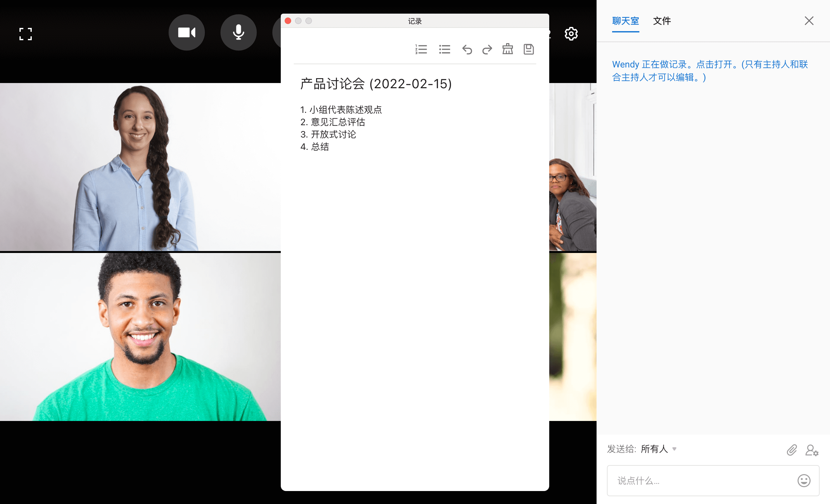
Task: Apply bulleted list formatting in notes
Action: point(445,50)
